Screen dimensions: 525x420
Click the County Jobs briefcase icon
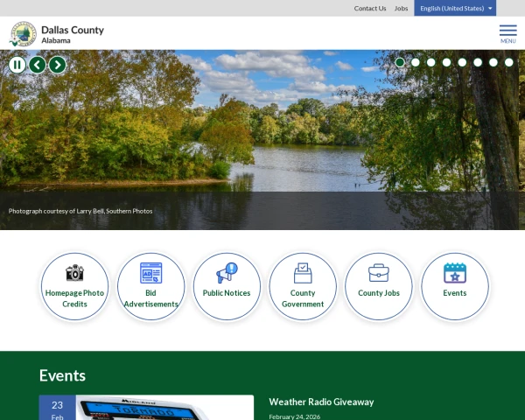[x=379, y=273]
